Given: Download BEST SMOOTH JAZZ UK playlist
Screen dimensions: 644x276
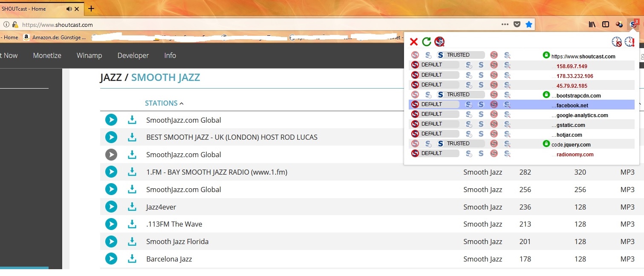Looking at the screenshot, I should coord(132,137).
